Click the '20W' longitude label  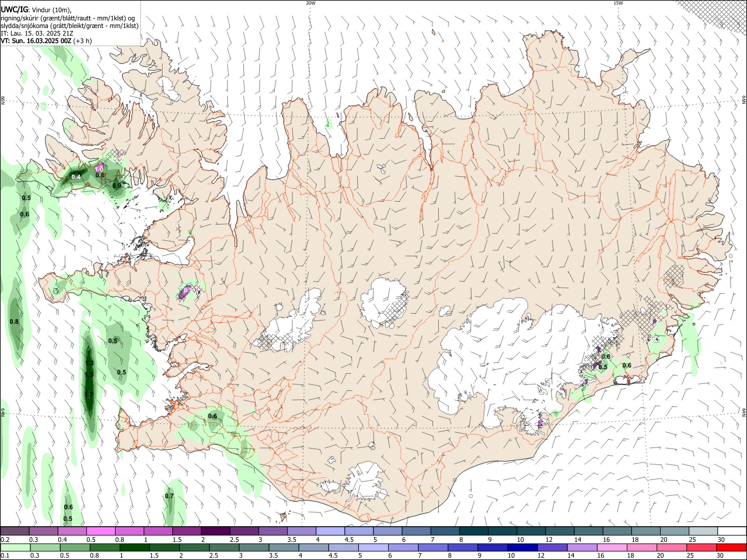pyautogui.click(x=310, y=3)
